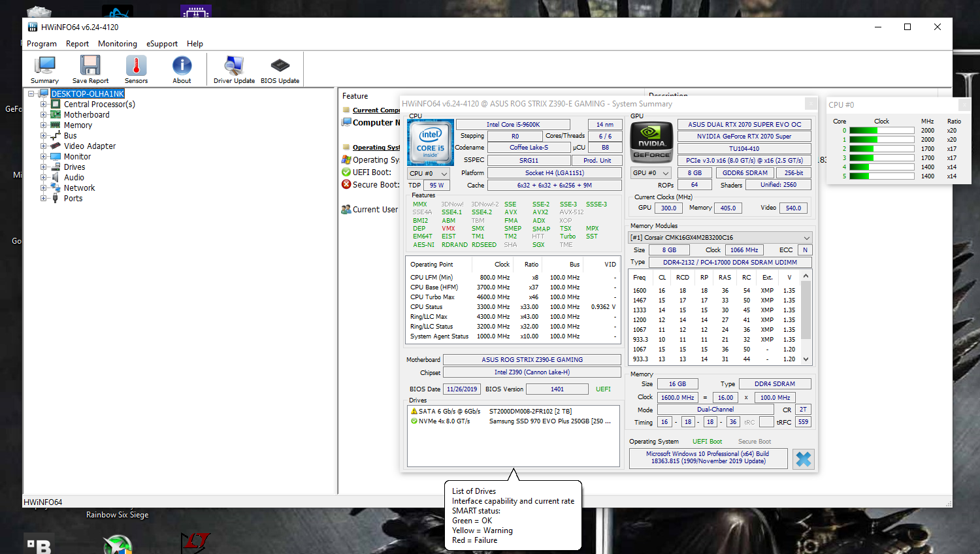Close System Summary with blue X button
Image resolution: width=980 pixels, height=554 pixels.
803,459
